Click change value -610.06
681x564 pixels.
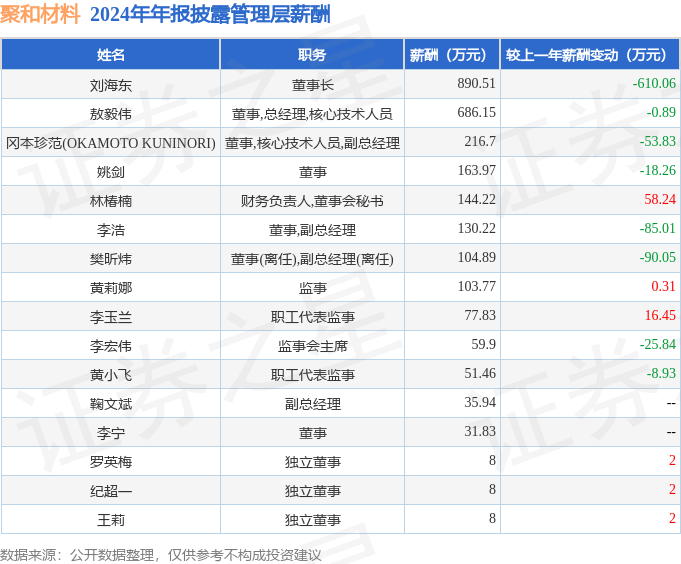pos(654,83)
